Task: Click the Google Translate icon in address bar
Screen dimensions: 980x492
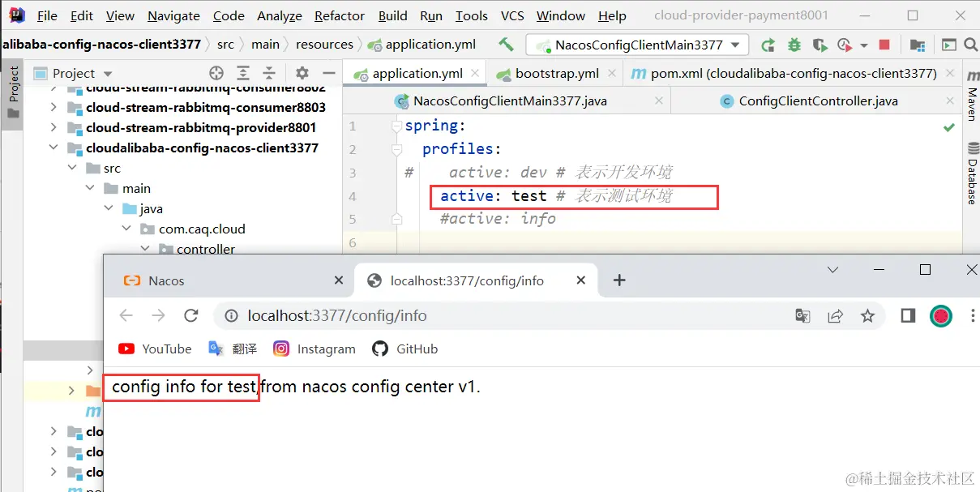Action: pos(802,315)
